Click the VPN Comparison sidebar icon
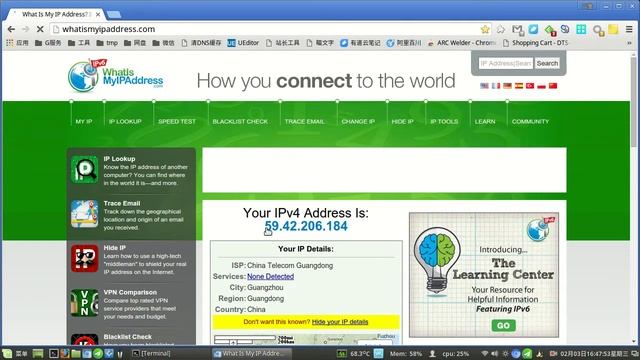Viewport: 640px width, 360px height. tap(84, 302)
